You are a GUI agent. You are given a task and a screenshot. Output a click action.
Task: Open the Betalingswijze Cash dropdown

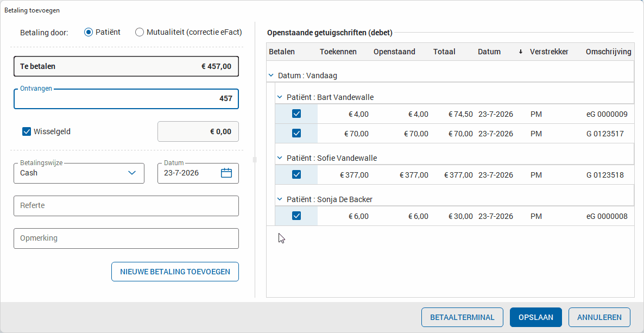[x=79, y=173]
